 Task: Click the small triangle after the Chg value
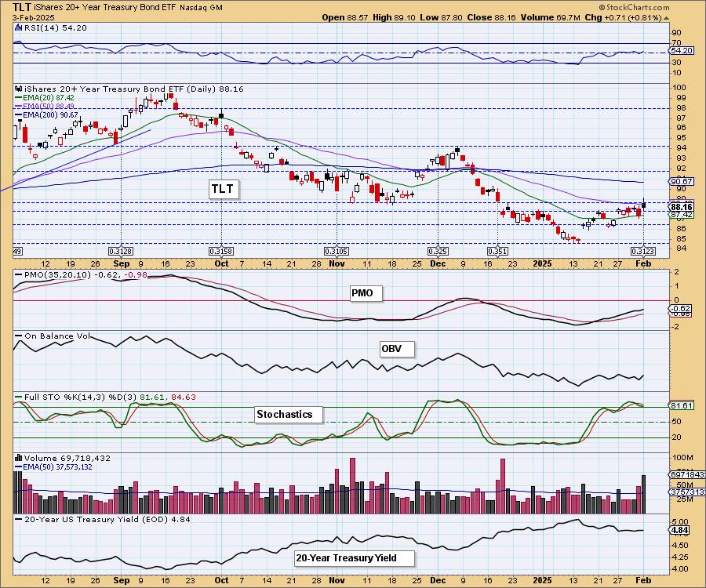[x=666, y=18]
